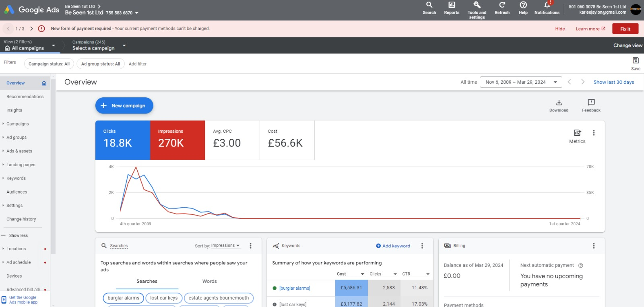The height and width of the screenshot is (307, 644).
Task: Click the next date range arrow
Action: [x=582, y=82]
